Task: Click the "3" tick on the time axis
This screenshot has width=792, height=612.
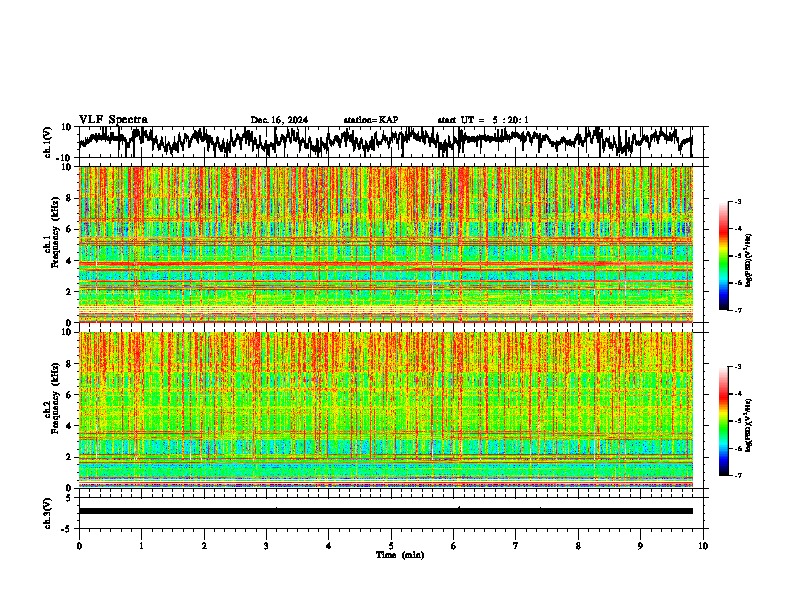Action: tap(266, 546)
